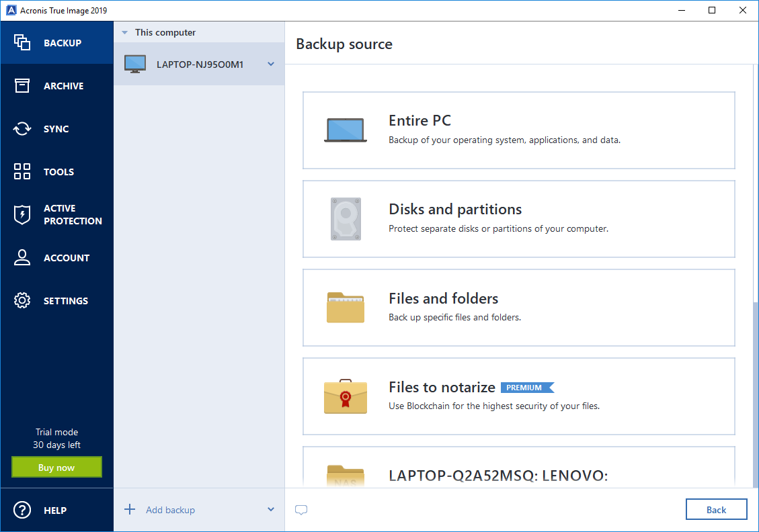Collapse the This computer section triangle
The width and height of the screenshot is (759, 532).
(124, 33)
